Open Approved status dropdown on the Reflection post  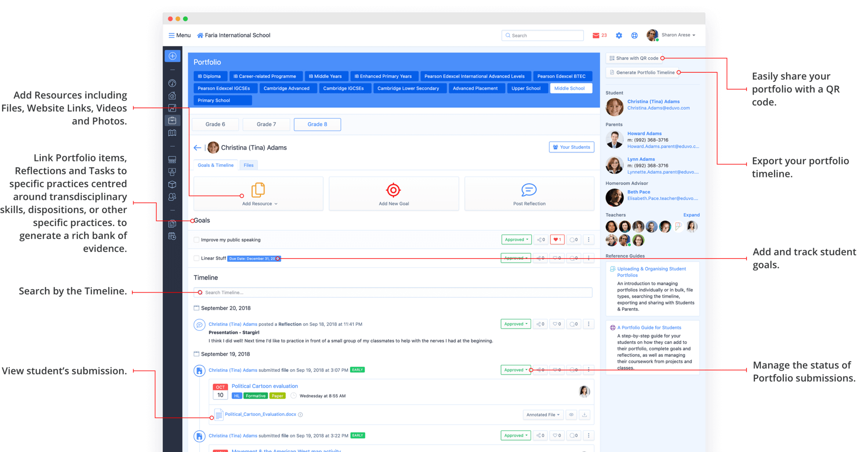tap(516, 324)
